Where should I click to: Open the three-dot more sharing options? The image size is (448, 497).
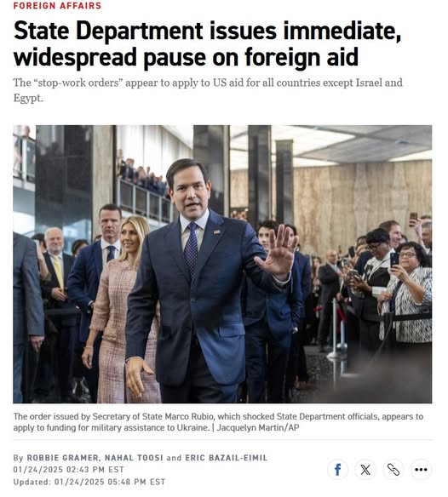pos(421,470)
